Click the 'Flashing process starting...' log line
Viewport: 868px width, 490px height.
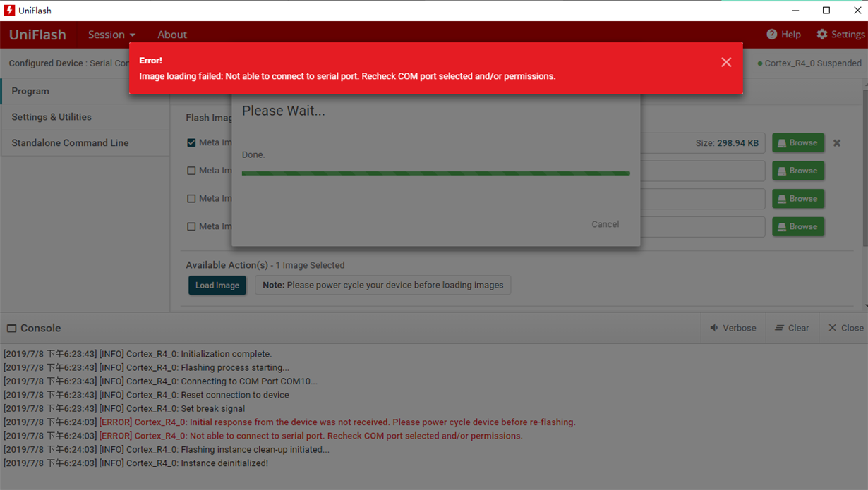(x=146, y=368)
